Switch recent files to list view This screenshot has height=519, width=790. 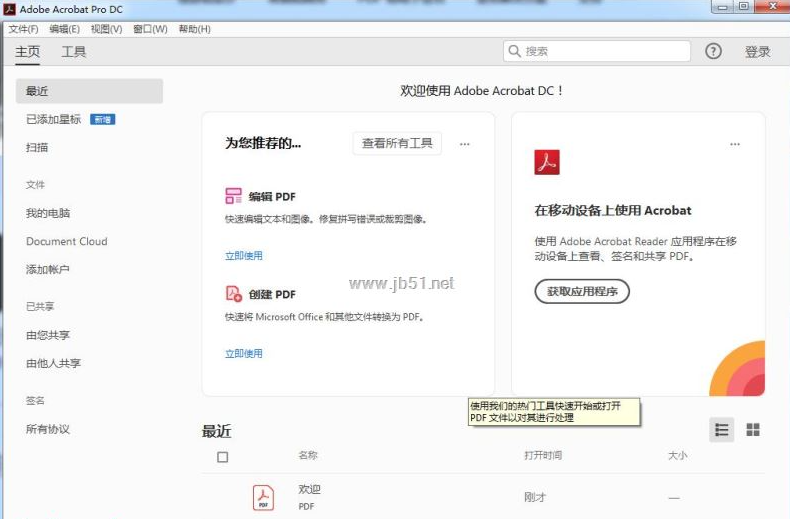(721, 430)
